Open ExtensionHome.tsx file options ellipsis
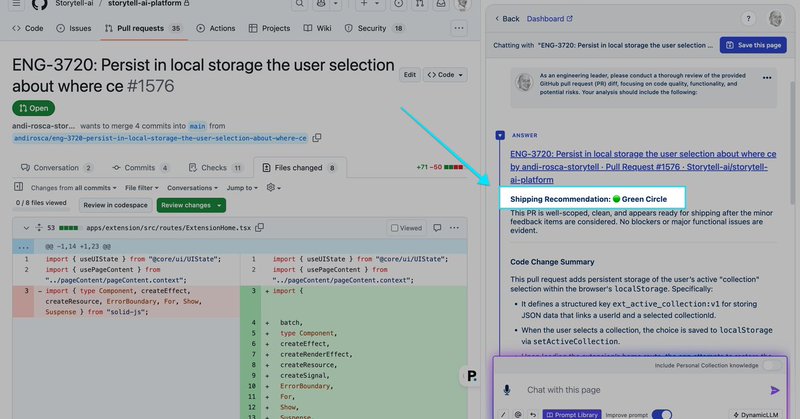Viewport: 800px width, 419px height. (x=454, y=228)
